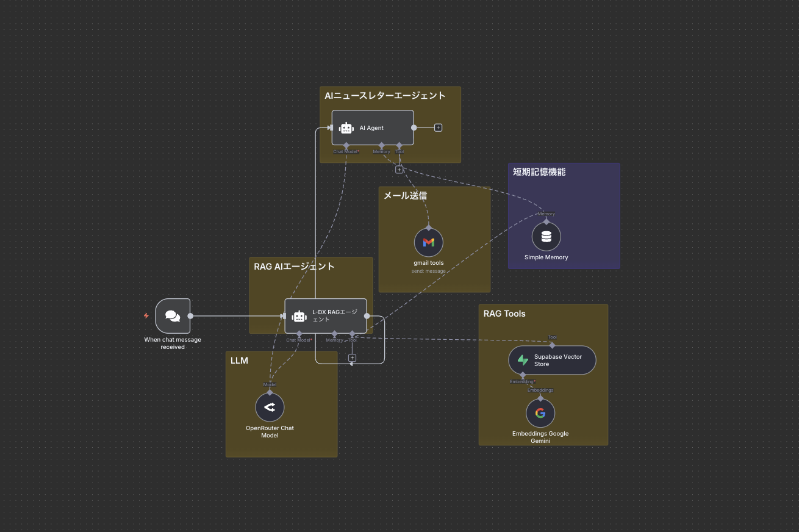Click the red lightning trigger indicator
This screenshot has width=799, height=532.
click(146, 316)
